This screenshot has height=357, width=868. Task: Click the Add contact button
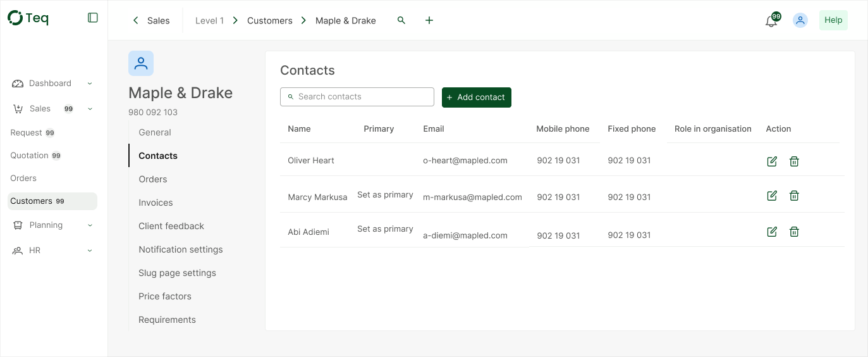tap(476, 97)
